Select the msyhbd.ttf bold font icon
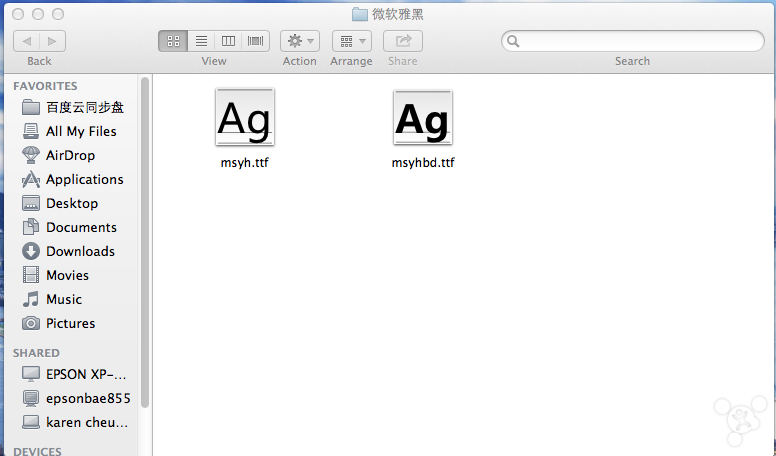Image resolution: width=776 pixels, height=456 pixels. pos(423,117)
